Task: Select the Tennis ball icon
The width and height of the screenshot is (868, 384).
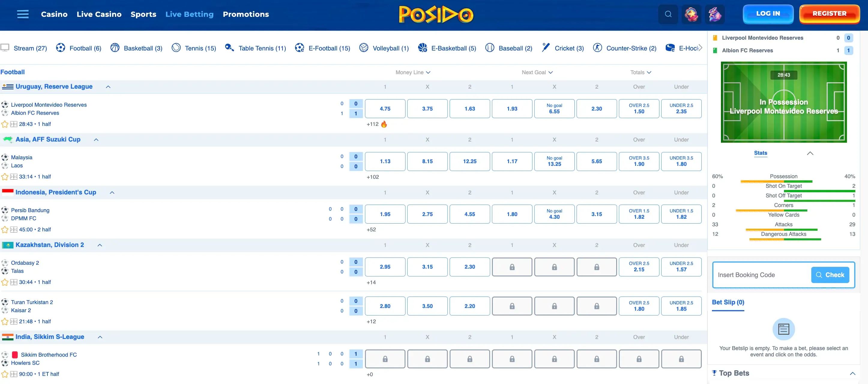Action: pyautogui.click(x=176, y=48)
